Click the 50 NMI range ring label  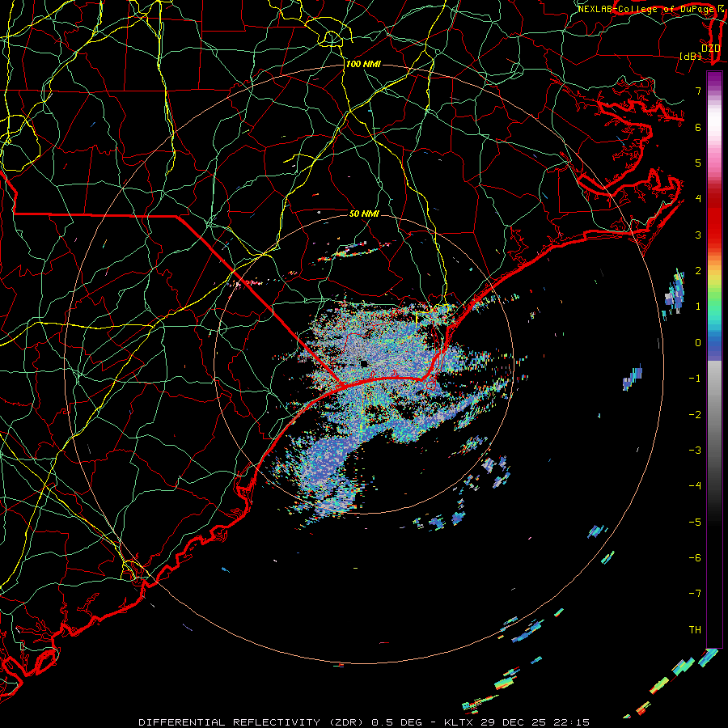click(x=364, y=214)
